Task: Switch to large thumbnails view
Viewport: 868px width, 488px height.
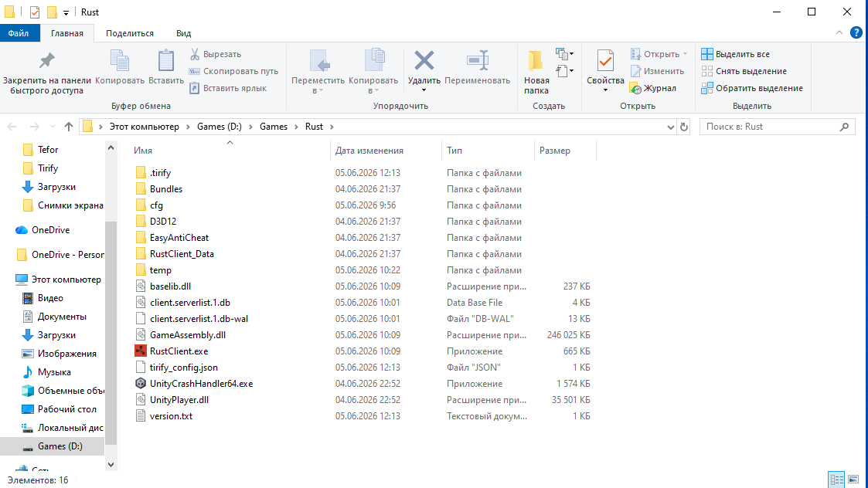Action: click(853, 480)
